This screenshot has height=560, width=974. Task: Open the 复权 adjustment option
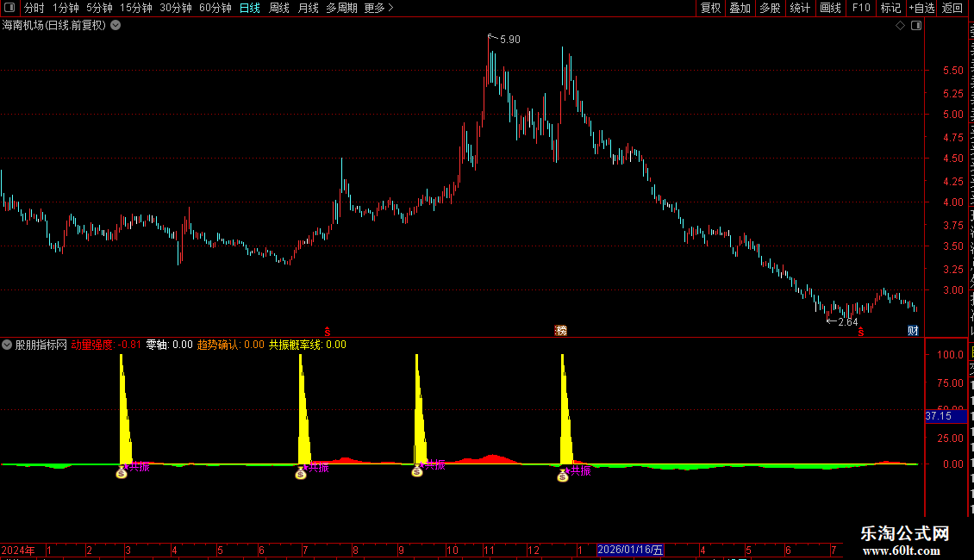710,8
